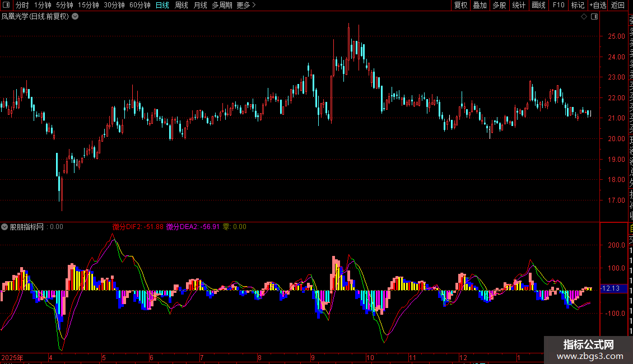Switch to the 60分钟 period tab

point(140,6)
